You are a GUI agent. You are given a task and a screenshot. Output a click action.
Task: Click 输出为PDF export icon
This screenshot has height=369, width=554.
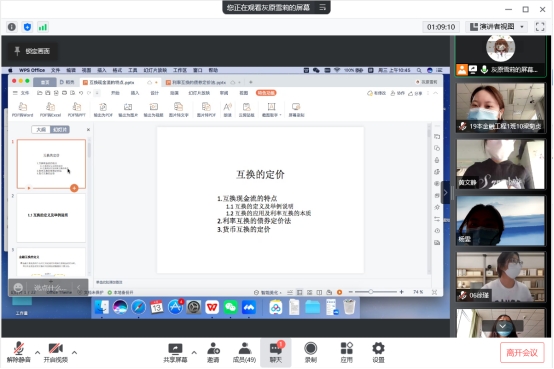click(x=103, y=110)
